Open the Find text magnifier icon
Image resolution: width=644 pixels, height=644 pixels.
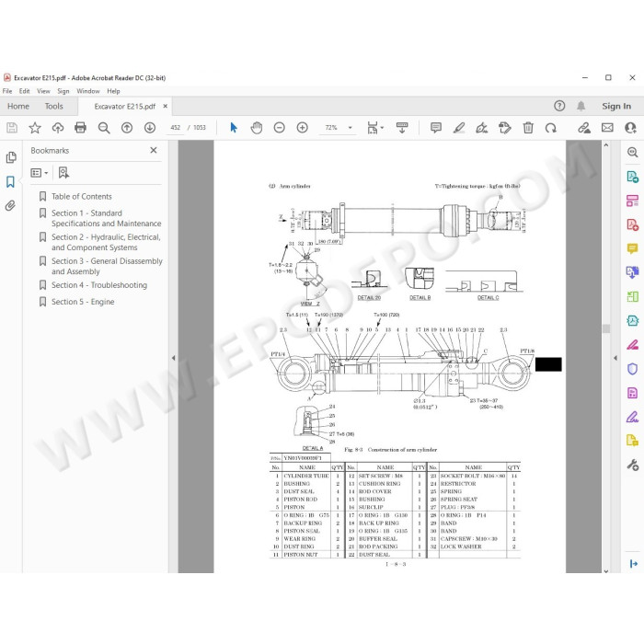[104, 128]
